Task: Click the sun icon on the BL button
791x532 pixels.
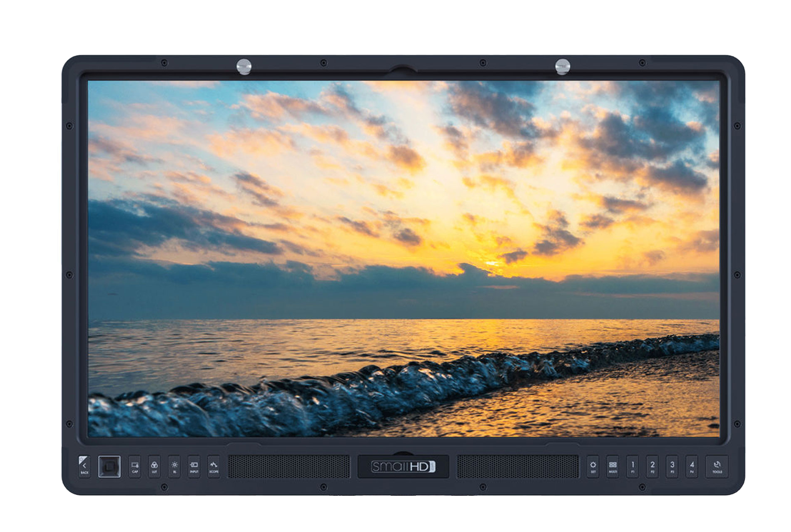Action: point(174,464)
